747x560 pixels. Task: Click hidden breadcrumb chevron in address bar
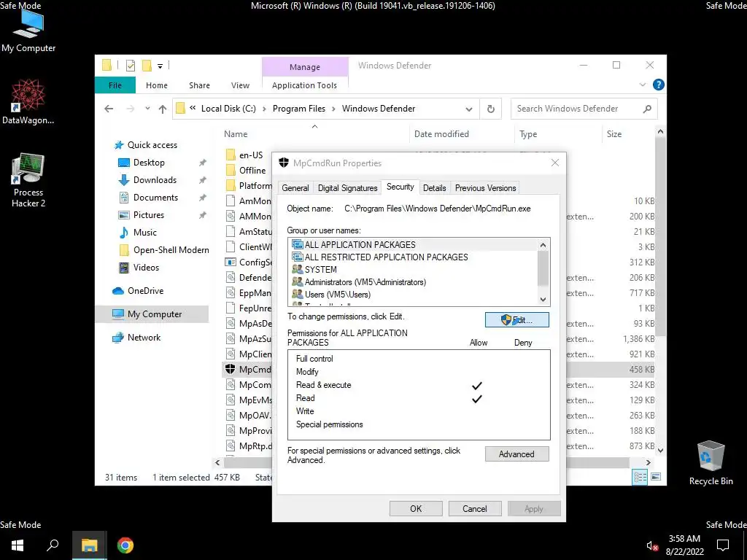[193, 108]
